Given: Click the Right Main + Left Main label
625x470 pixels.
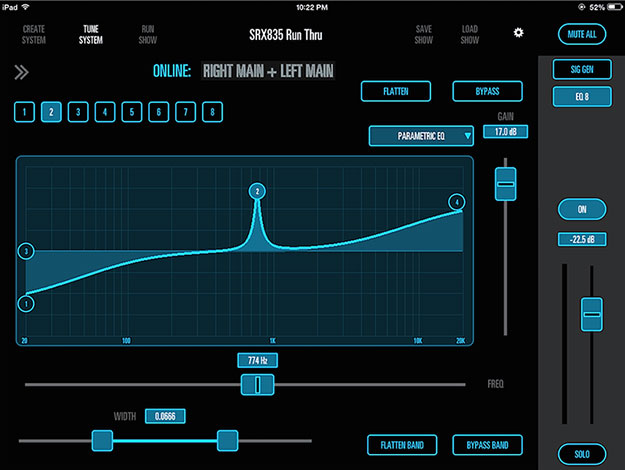Looking at the screenshot, I should point(268,71).
